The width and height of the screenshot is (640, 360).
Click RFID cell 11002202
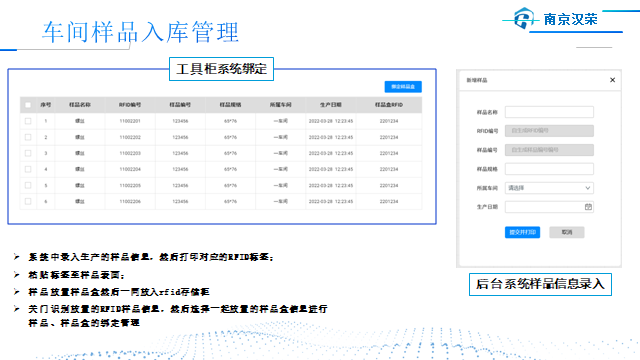click(130, 137)
